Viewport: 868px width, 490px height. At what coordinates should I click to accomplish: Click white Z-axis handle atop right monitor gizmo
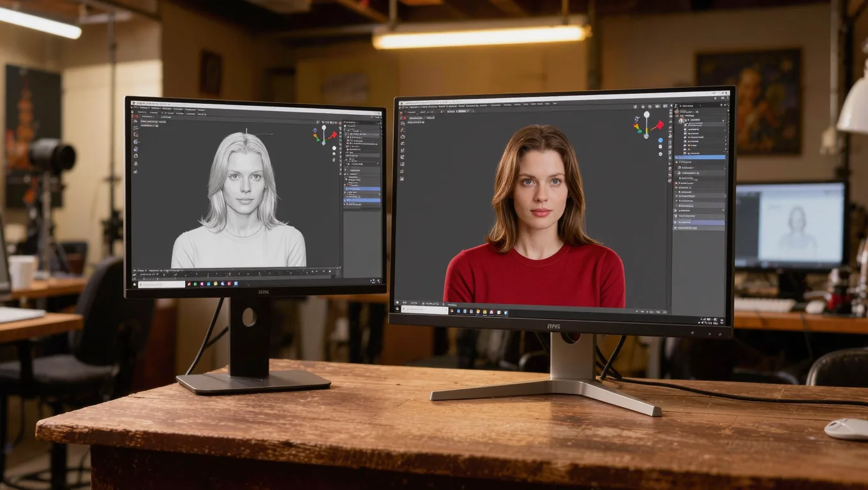647,115
